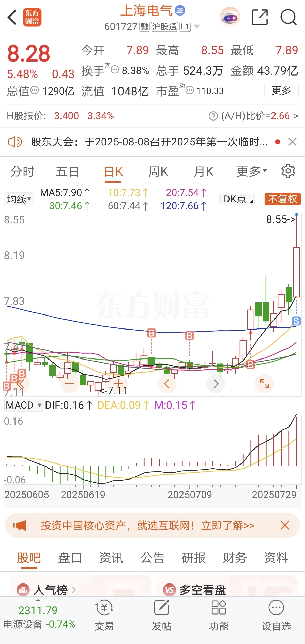The image size is (305, 644).
Task: Switch to 盘口 tab
Action: [70, 558]
